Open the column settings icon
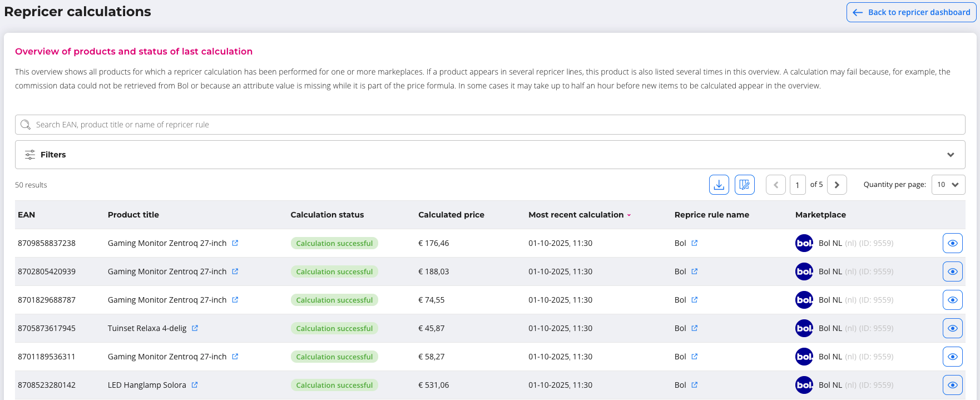The image size is (980, 400). 744,185
